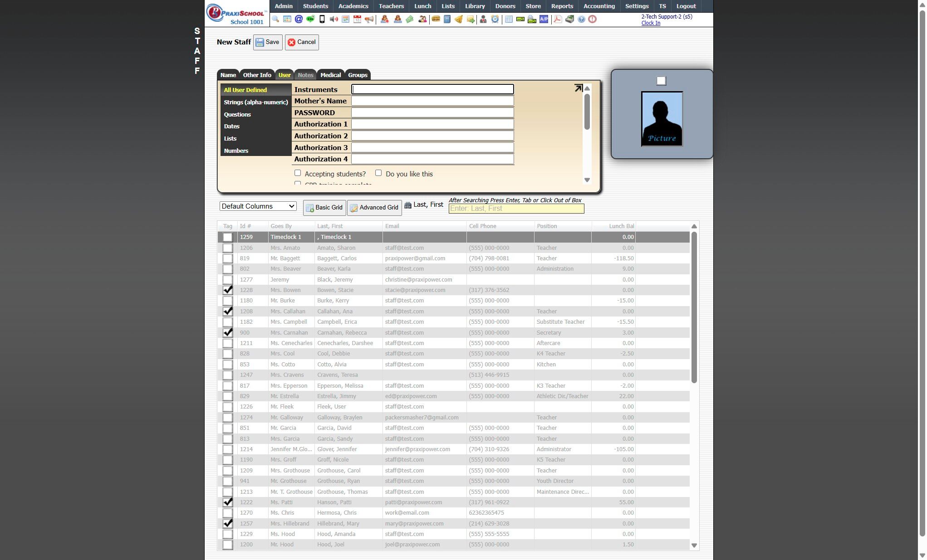Open the email @ icon

pos(299,19)
